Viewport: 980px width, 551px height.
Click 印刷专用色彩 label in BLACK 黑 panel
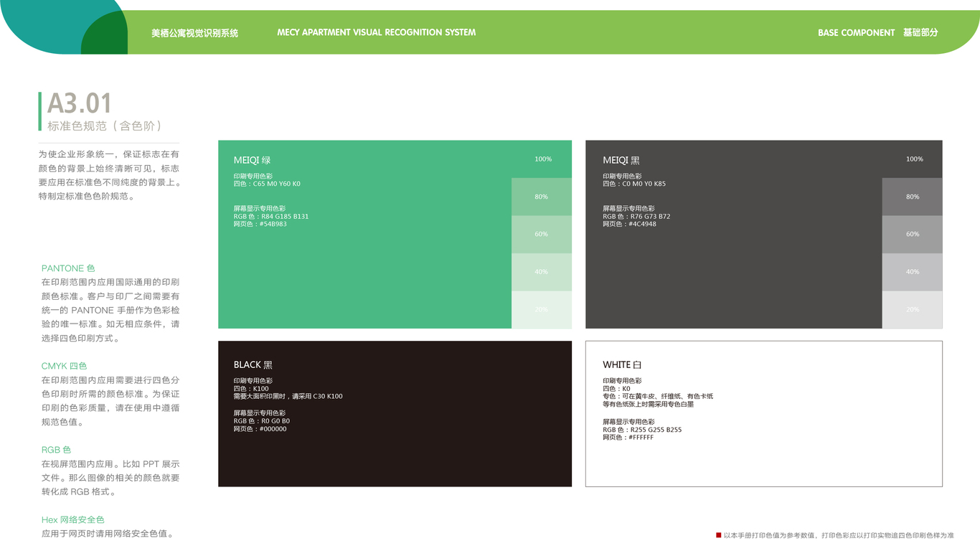[x=253, y=381]
